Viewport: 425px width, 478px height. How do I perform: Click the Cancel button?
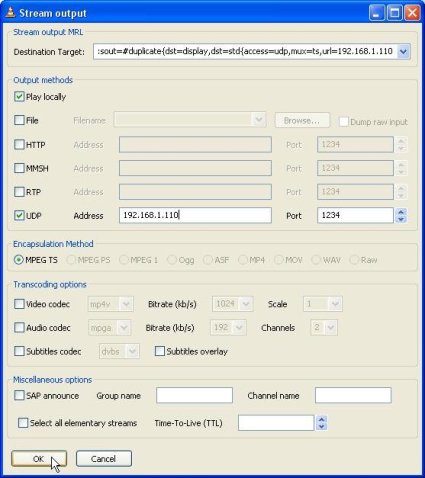tap(104, 459)
